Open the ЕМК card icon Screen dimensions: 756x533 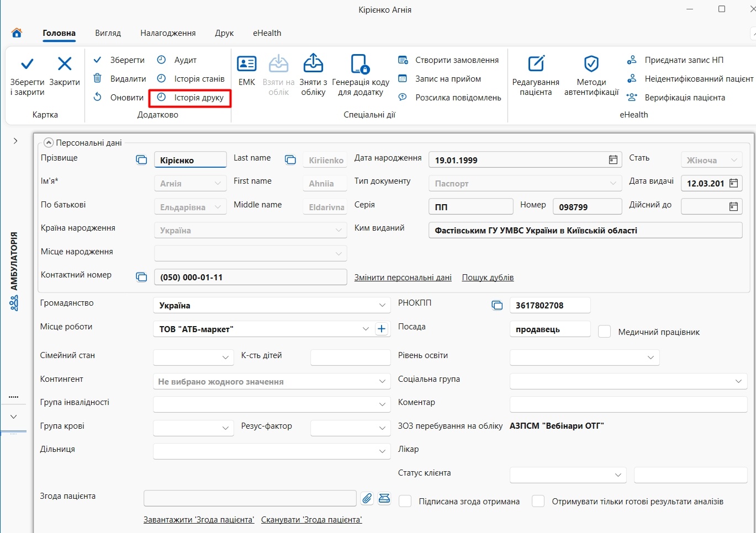tap(246, 64)
